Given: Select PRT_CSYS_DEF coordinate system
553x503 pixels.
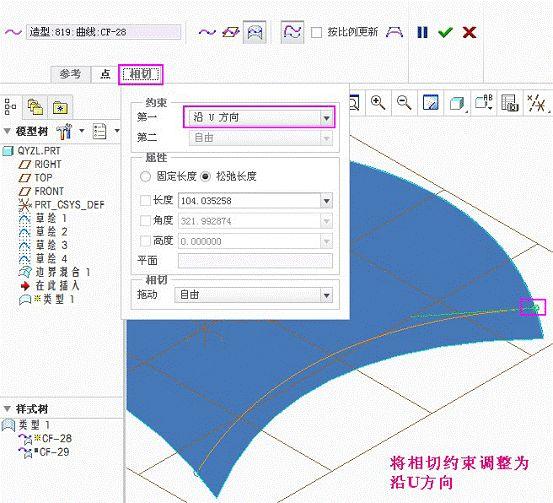Looking at the screenshot, I should click(62, 205).
